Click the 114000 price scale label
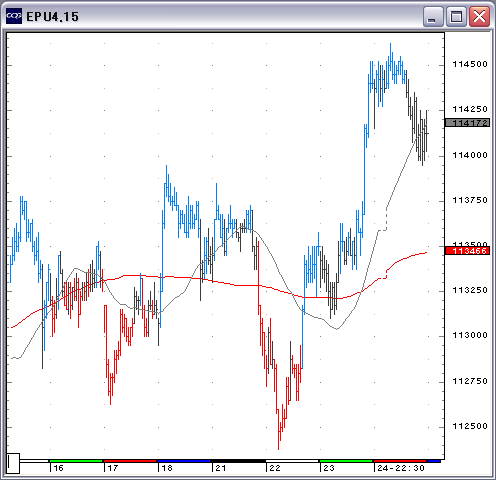The image size is (496, 480). pos(470,155)
